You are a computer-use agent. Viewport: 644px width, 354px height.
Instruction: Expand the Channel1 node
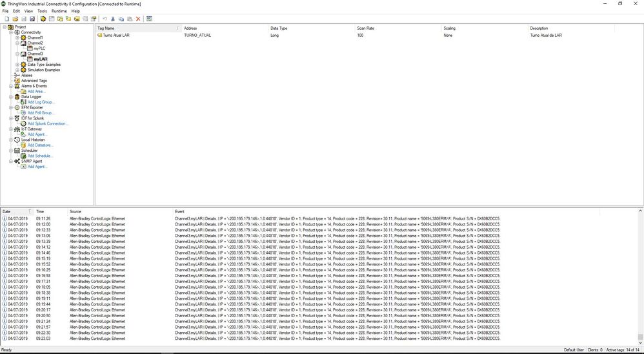(x=17, y=38)
